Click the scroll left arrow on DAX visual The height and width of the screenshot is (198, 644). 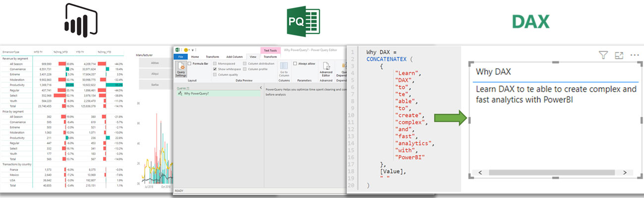(x=480, y=172)
